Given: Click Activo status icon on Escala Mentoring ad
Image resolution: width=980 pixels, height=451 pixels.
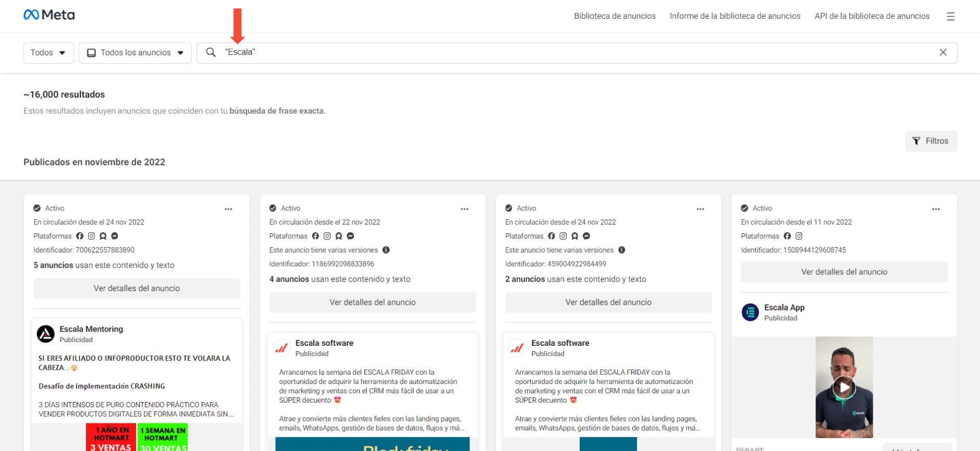Looking at the screenshot, I should point(37,208).
